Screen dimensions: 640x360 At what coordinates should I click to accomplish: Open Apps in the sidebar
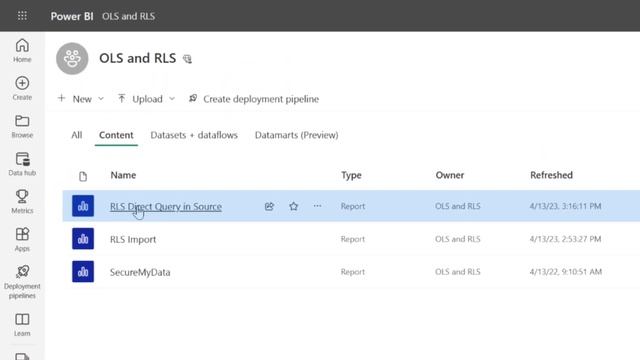(x=22, y=240)
